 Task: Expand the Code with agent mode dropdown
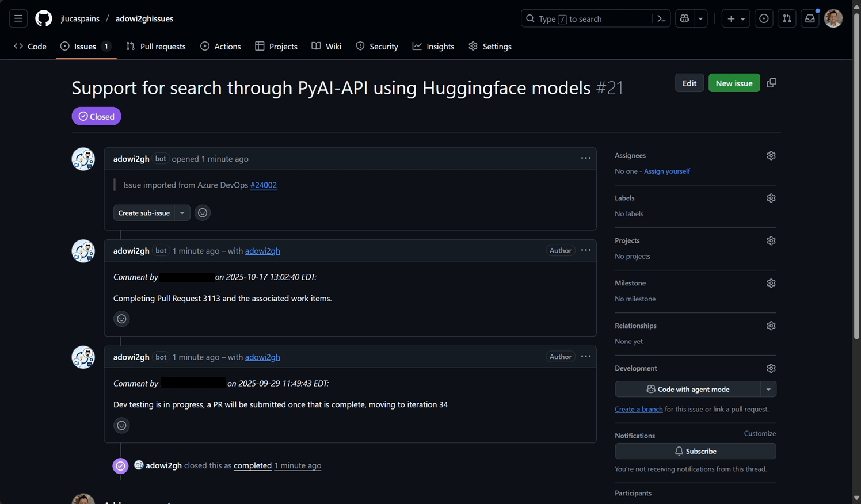[x=768, y=389]
